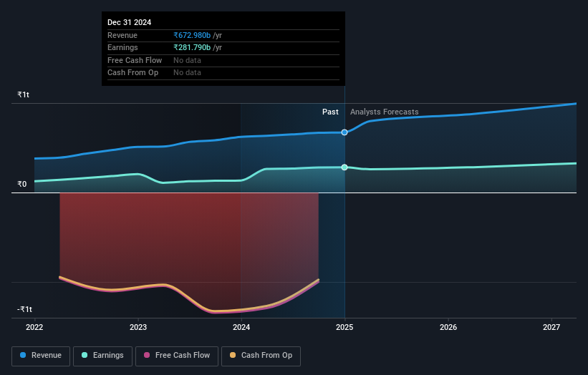The image size is (588, 375).
Task: Click the 2025 x-axis label
Action: pos(344,327)
